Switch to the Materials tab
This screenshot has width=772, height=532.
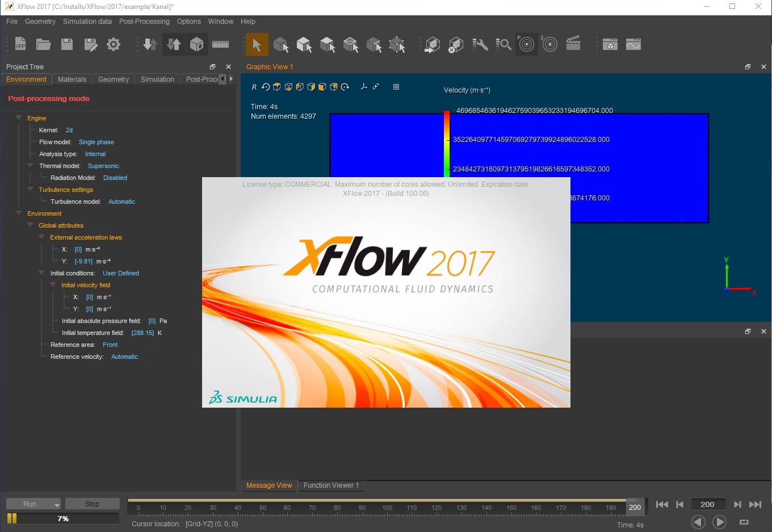[x=72, y=79]
